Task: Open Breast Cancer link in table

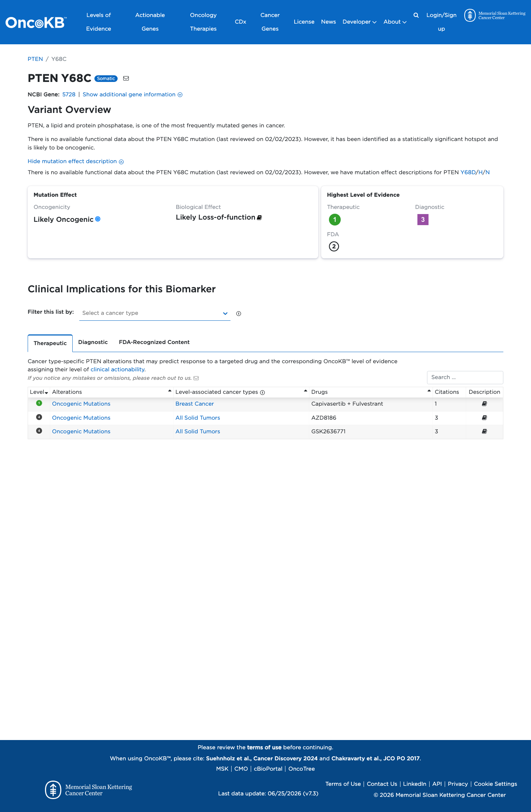Action: click(x=195, y=404)
